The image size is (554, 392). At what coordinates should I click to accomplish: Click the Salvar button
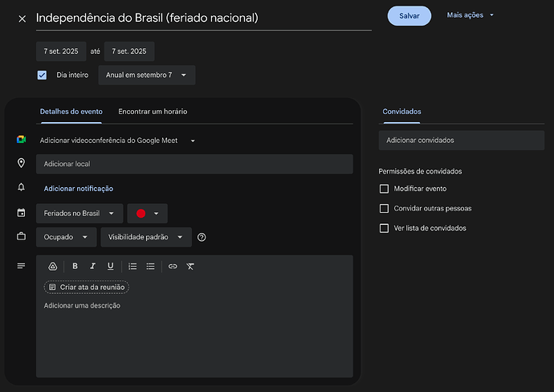pyautogui.click(x=409, y=16)
